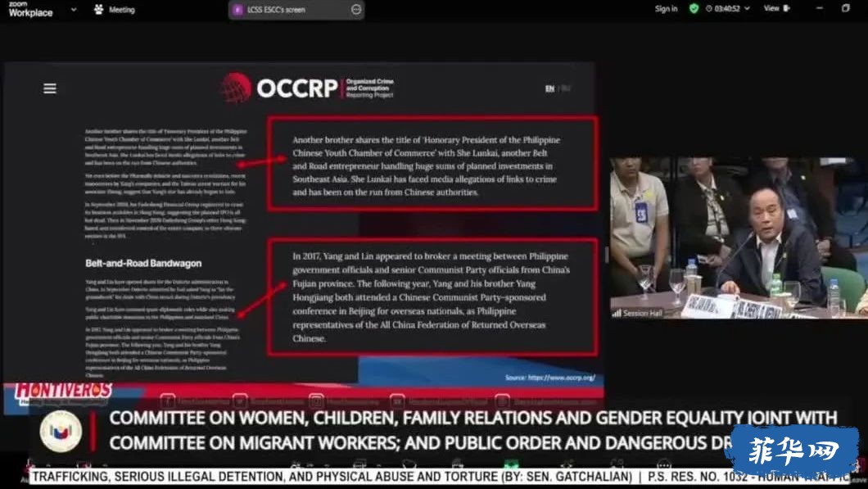Click the Twitter icon in the stream banner
Image resolution: width=868 pixels, height=489 pixels.
240,401
